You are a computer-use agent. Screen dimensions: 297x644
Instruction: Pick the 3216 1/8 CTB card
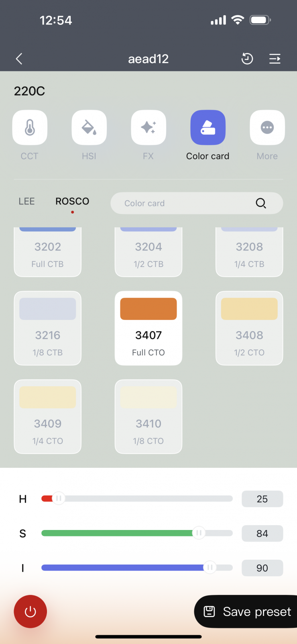pos(48,328)
